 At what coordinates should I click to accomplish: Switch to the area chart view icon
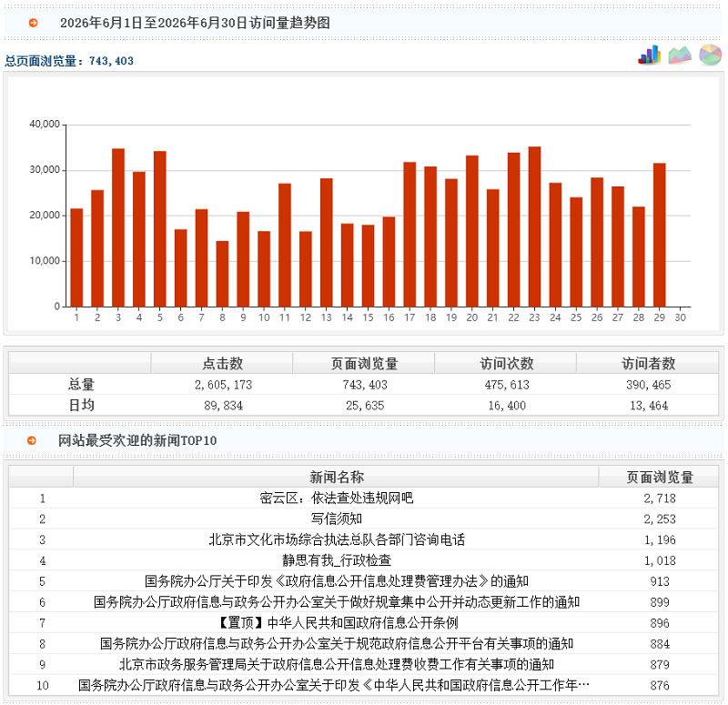(x=680, y=55)
